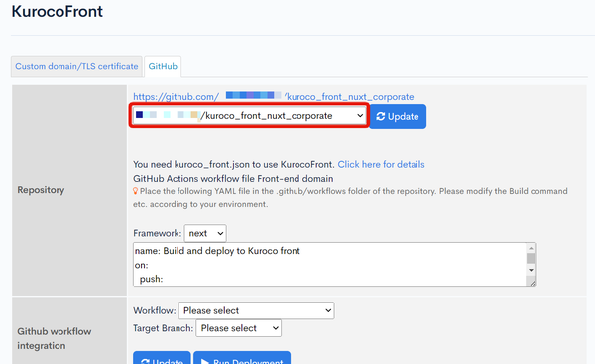Click the YAML text area resize handle
Screen dimensions: 595x364
click(532, 282)
